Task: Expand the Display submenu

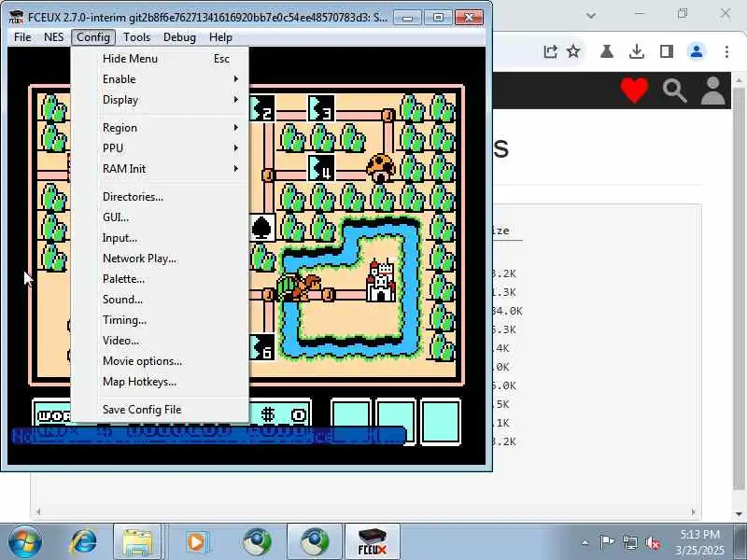Action: pyautogui.click(x=160, y=100)
